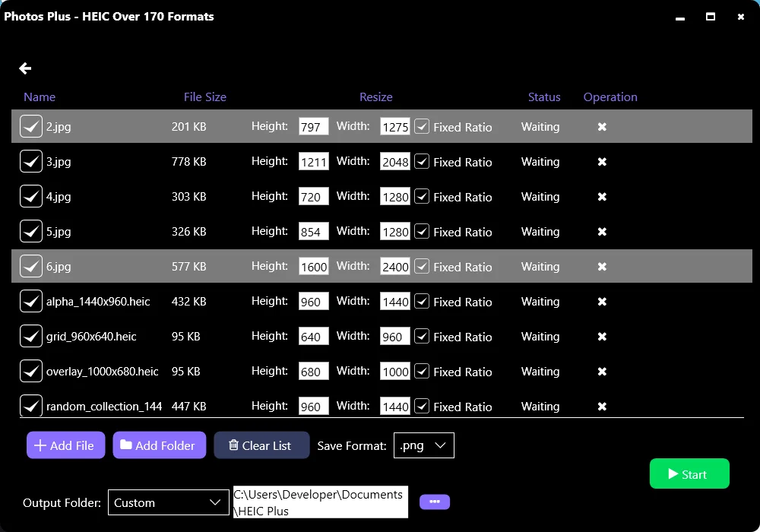
Task: Toggle Fixed Ratio for 4.jpg
Action: (x=422, y=196)
